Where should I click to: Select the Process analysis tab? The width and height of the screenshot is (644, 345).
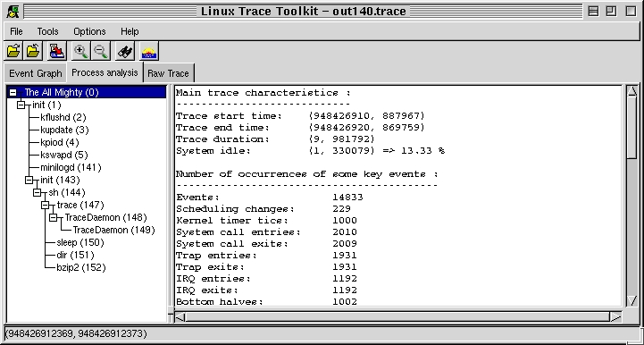pyautogui.click(x=105, y=72)
